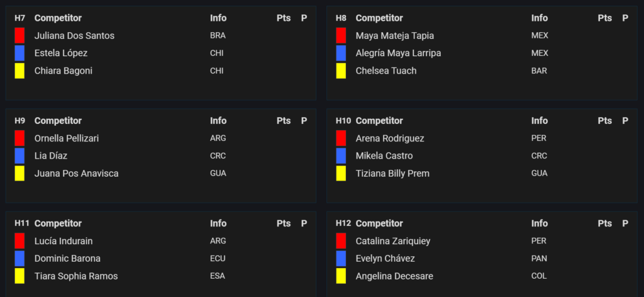Image resolution: width=644 pixels, height=297 pixels.
Task: Select Angelina Decesare's COL country code
Action: [539, 276]
